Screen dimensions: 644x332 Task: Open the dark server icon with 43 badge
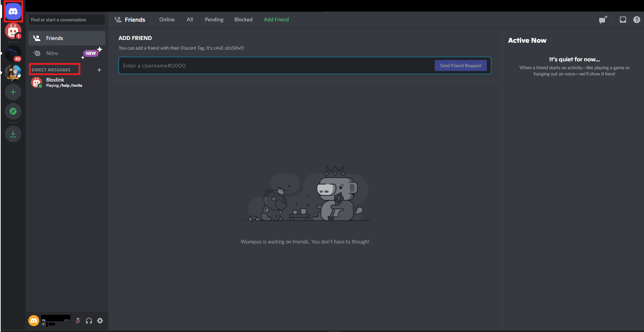(x=13, y=53)
